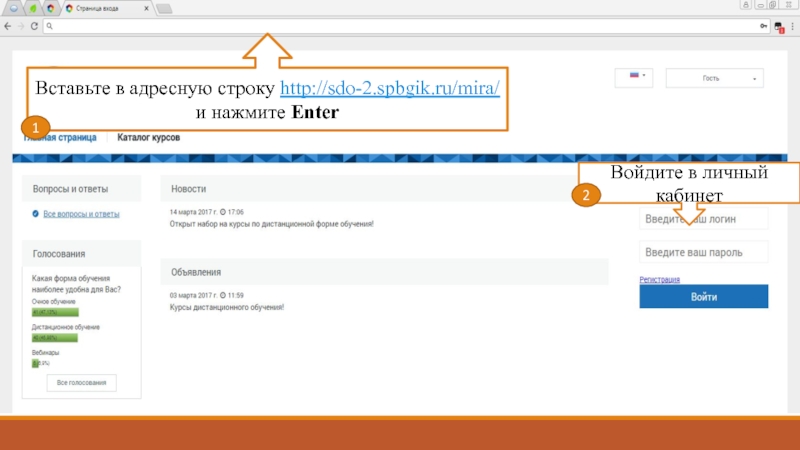Click the browser back arrow
The image size is (800, 450).
[9, 27]
